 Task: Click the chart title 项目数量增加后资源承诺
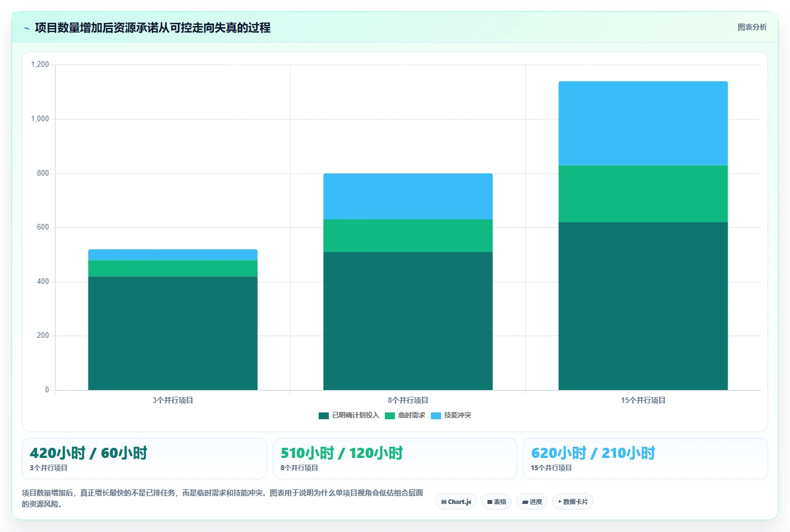153,27
